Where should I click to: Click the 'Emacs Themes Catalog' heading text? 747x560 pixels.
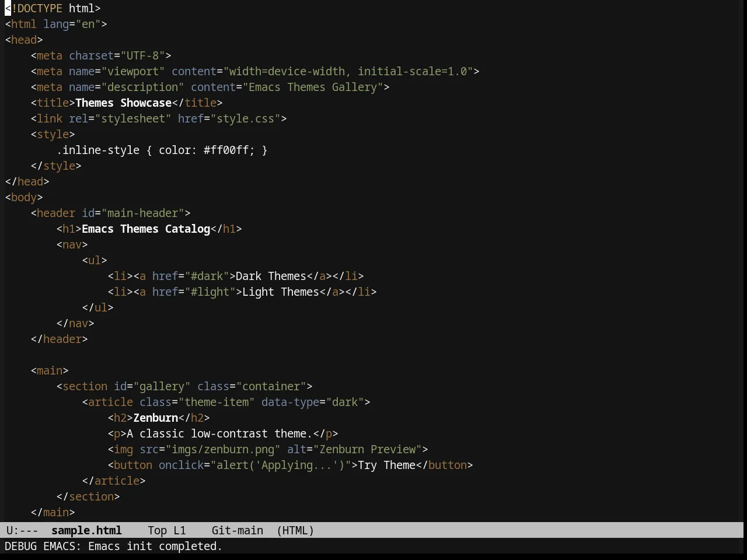pyautogui.click(x=146, y=229)
